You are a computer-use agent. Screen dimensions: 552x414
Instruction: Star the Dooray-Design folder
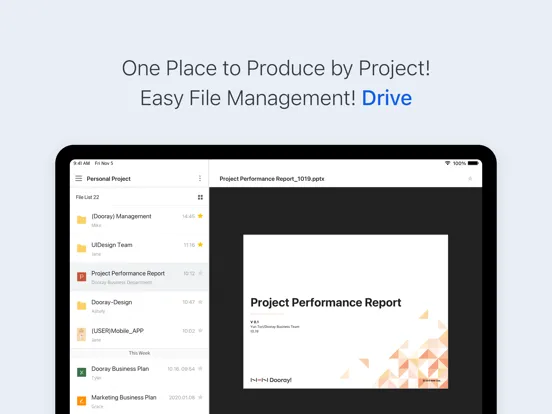click(x=200, y=302)
